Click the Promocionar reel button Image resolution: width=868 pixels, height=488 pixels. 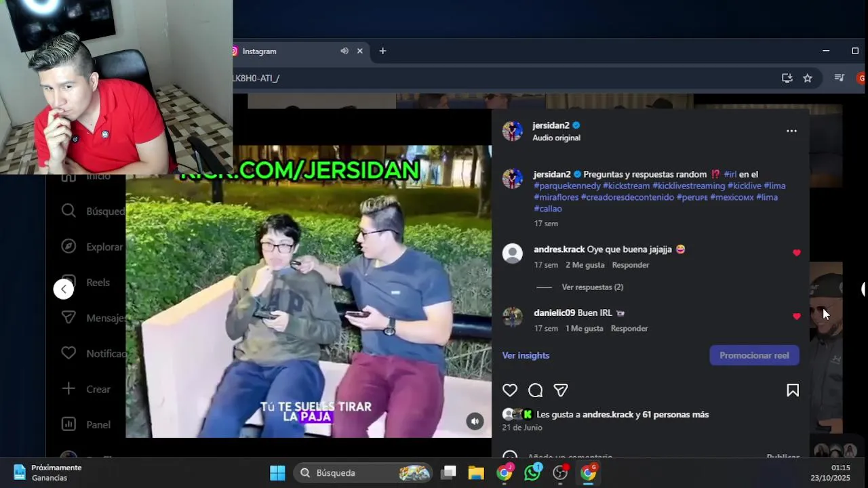coord(754,356)
